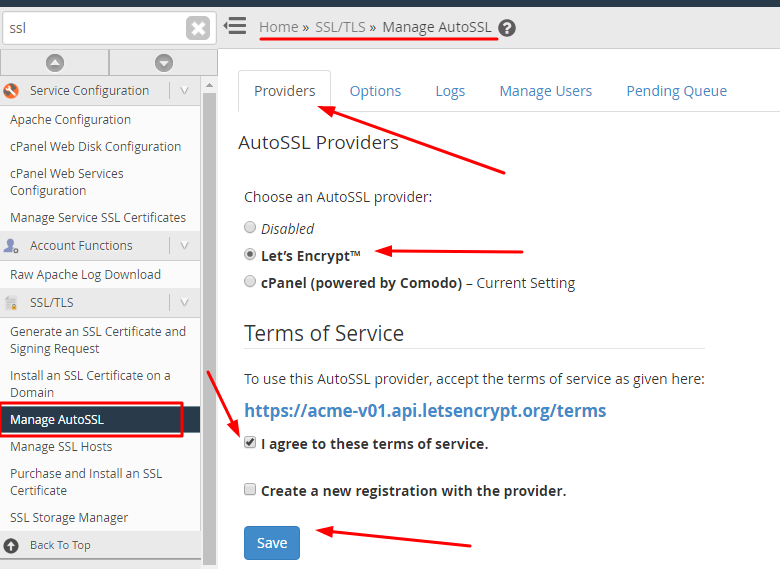Check Create a new registration checkbox

point(250,489)
